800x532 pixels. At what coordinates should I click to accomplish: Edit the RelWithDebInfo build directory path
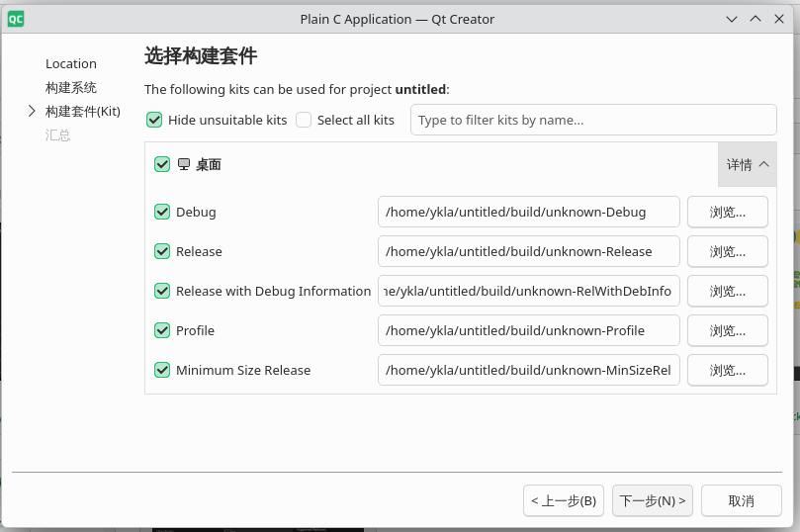(529, 291)
